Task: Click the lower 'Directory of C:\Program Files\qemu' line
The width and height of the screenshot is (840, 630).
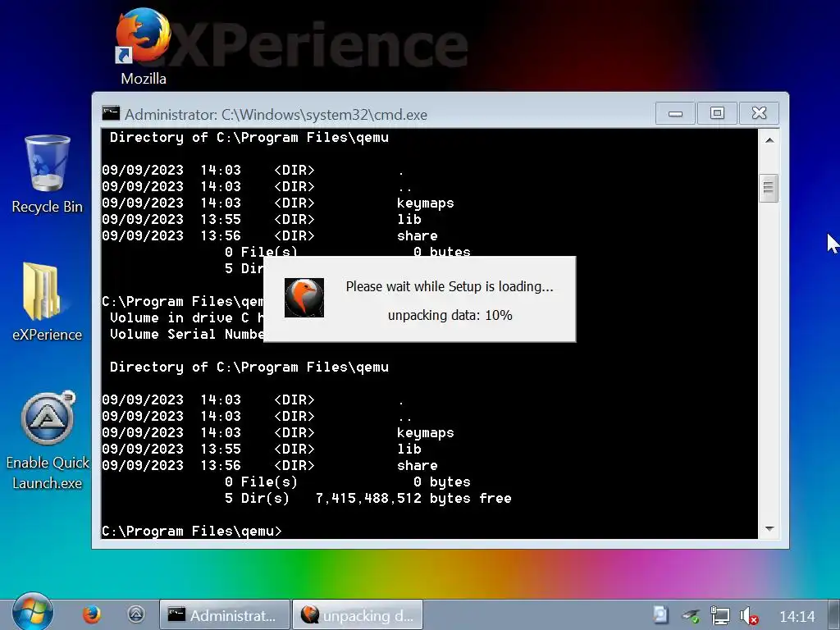Action: tap(249, 367)
